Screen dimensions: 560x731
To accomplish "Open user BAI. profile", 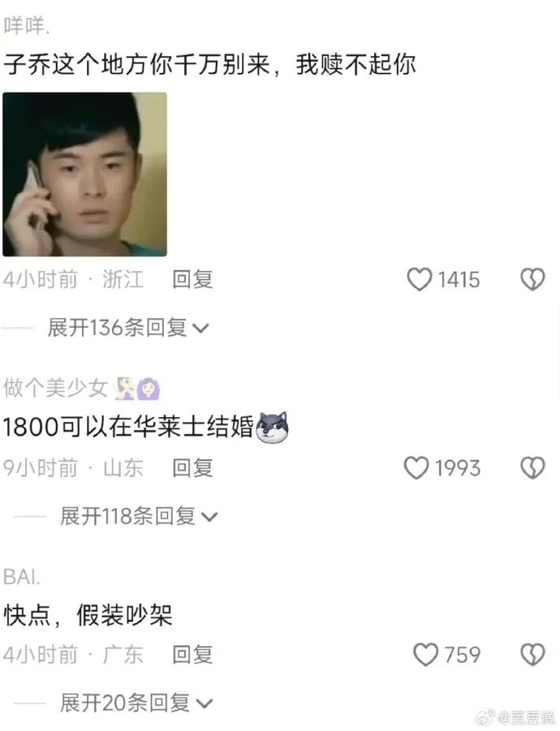I will tap(21, 577).
